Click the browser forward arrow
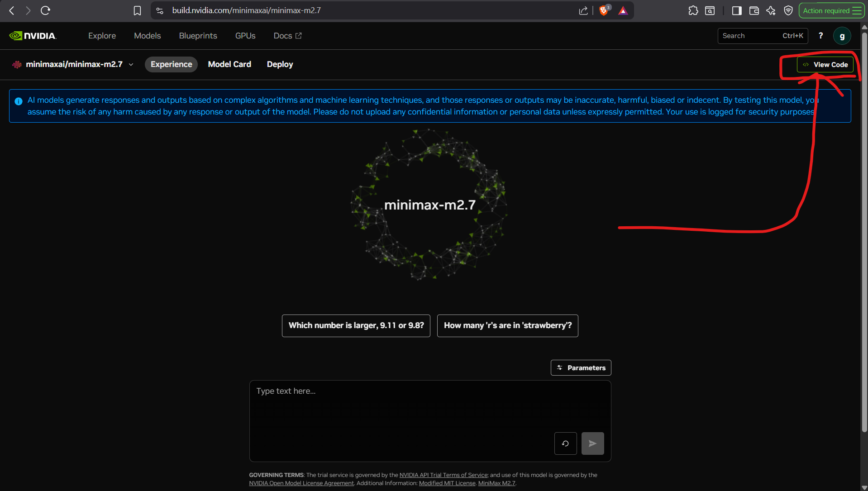The image size is (868, 491). tap(28, 10)
